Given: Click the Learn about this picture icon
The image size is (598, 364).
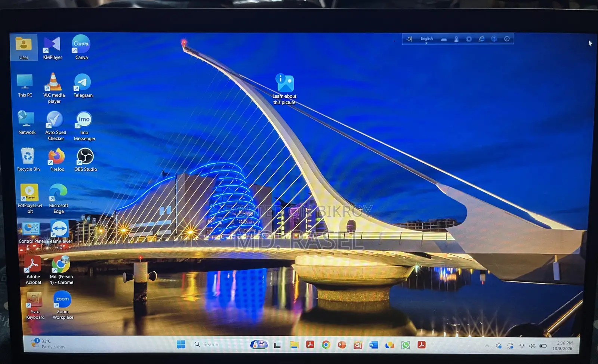Looking at the screenshot, I should coord(284,89).
